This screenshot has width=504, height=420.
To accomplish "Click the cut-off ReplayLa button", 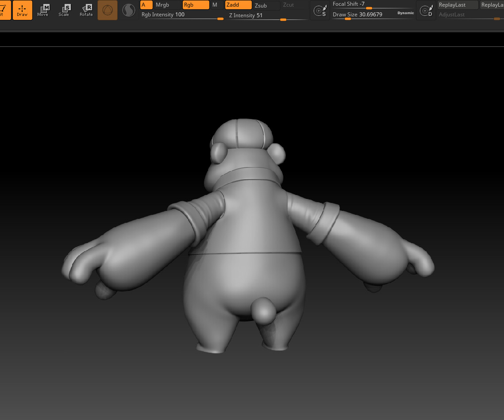I will pyautogui.click(x=492, y=5).
